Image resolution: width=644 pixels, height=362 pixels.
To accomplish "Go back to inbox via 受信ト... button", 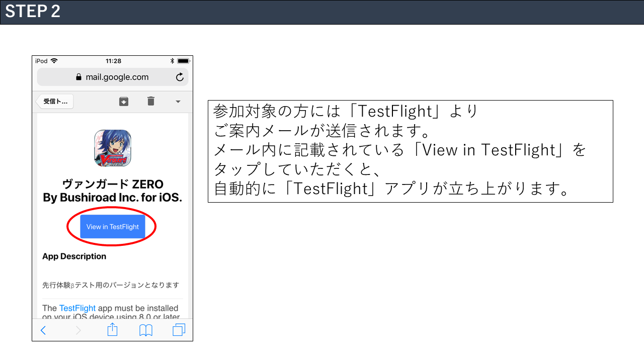I will 55,102.
